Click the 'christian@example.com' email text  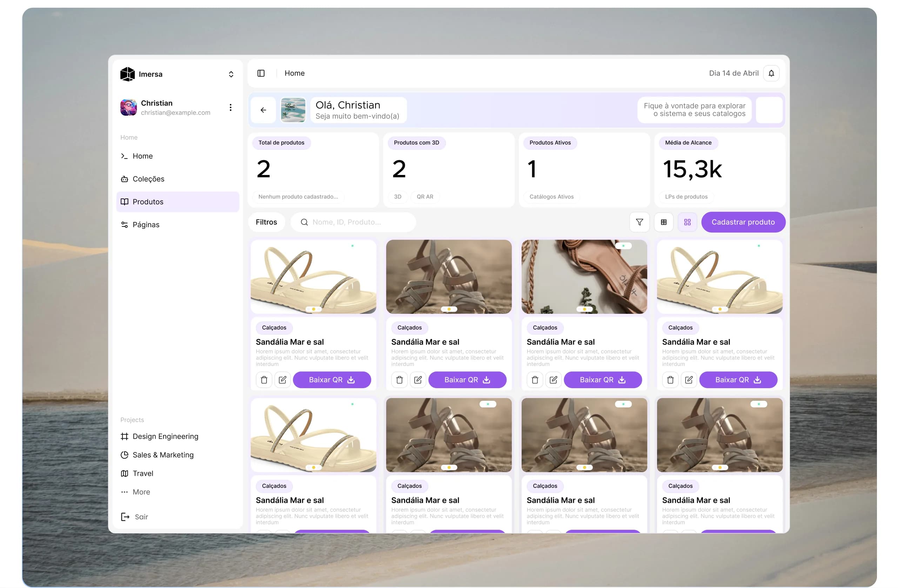click(175, 113)
